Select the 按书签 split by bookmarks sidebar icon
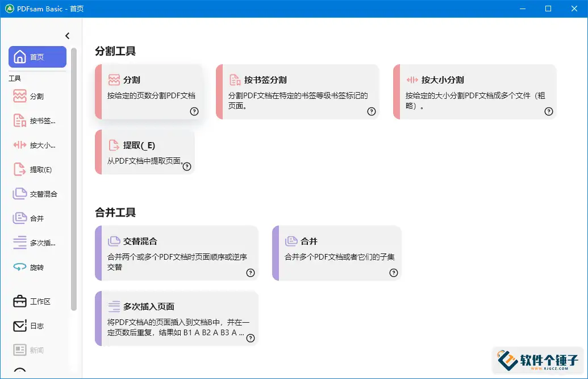 (20, 120)
